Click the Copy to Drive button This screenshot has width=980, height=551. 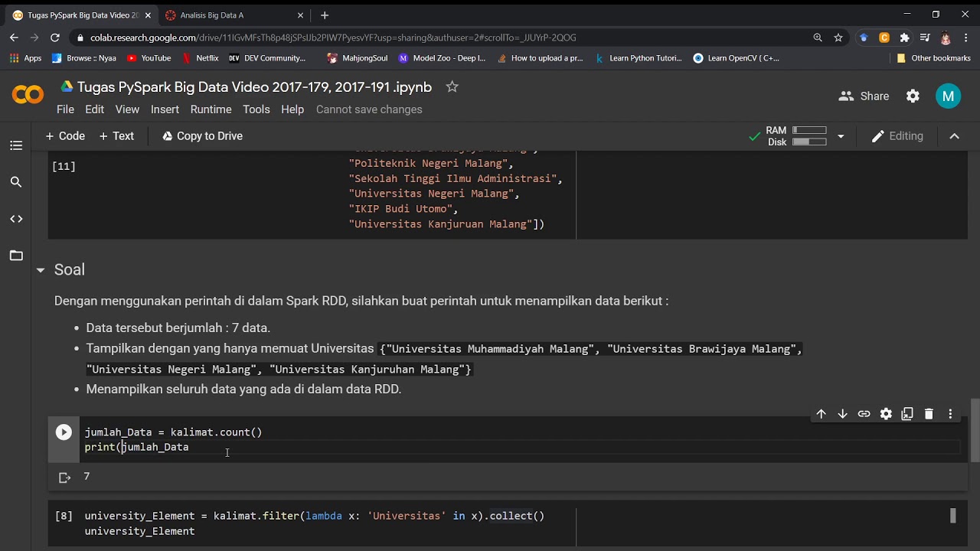[x=202, y=136]
